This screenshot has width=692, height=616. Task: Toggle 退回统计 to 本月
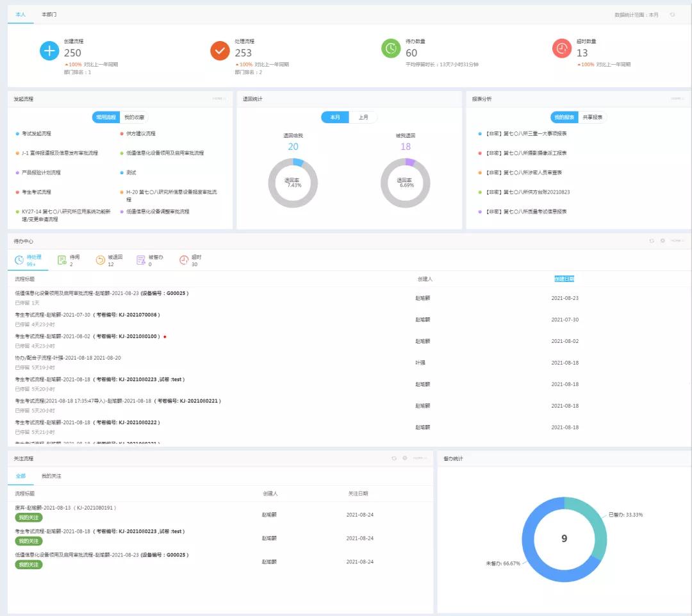335,117
